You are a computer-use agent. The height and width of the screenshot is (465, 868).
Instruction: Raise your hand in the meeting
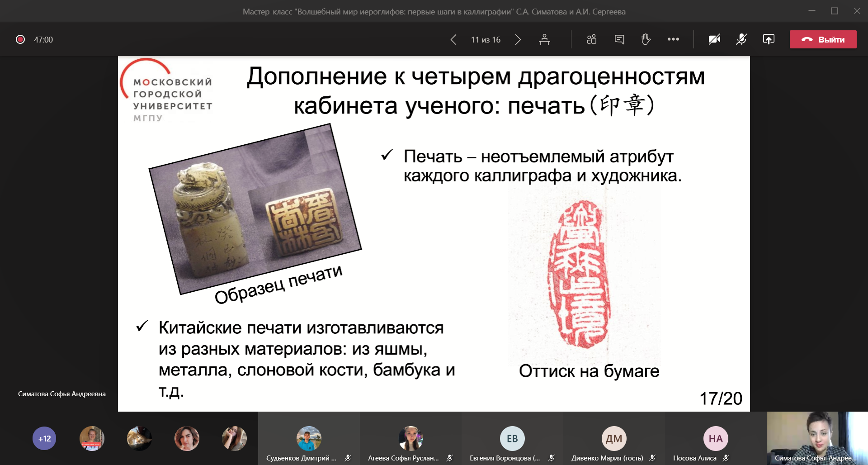click(x=646, y=39)
